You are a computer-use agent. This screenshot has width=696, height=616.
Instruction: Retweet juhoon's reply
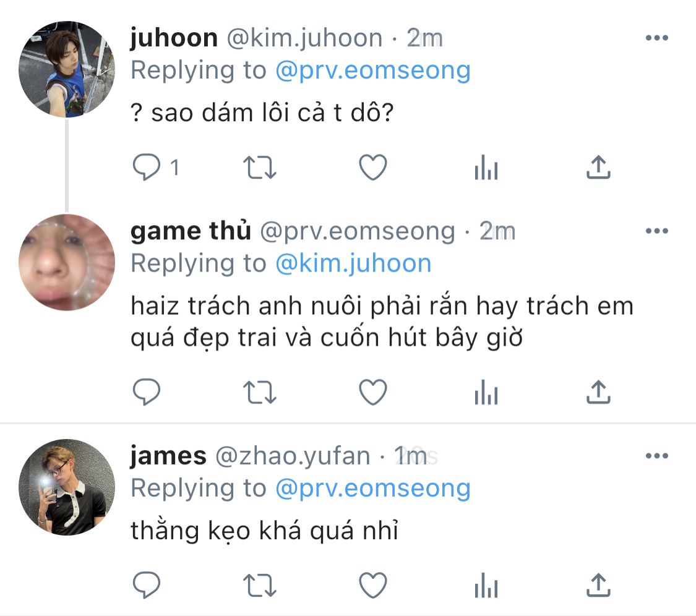[x=260, y=168]
